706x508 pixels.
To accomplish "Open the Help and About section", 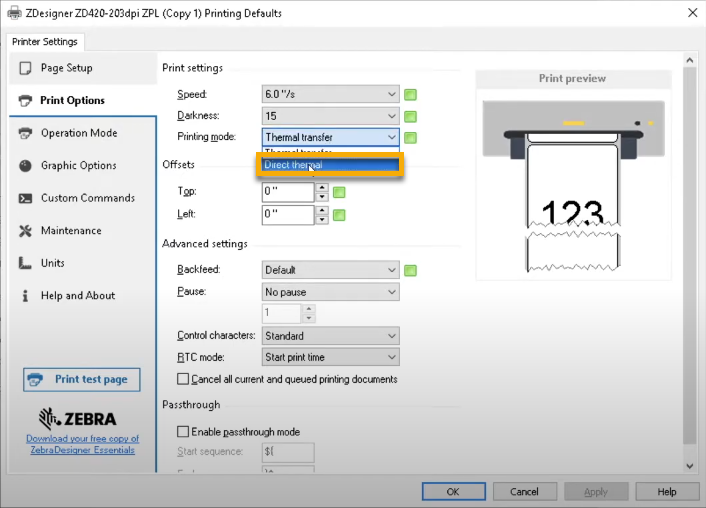I will pyautogui.click(x=83, y=295).
